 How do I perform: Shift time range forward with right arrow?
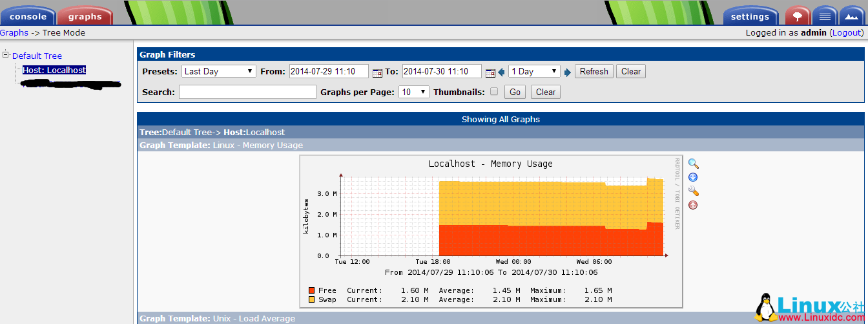click(x=568, y=72)
